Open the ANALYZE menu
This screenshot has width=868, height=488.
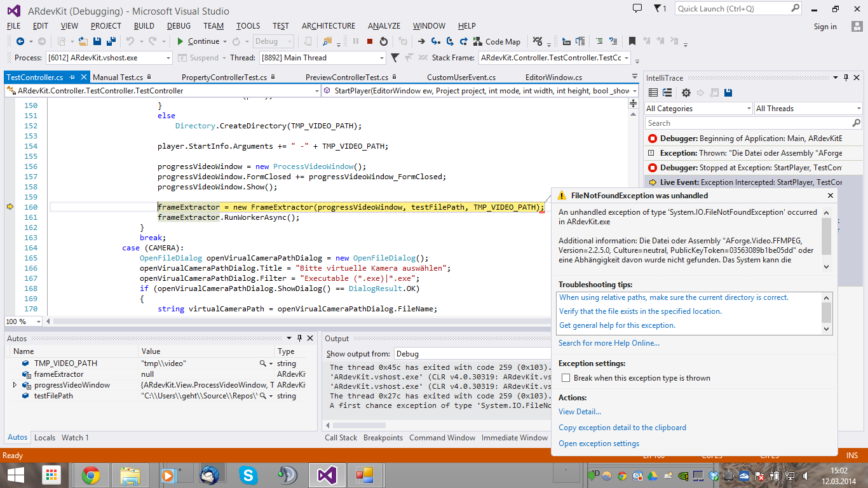[384, 26]
